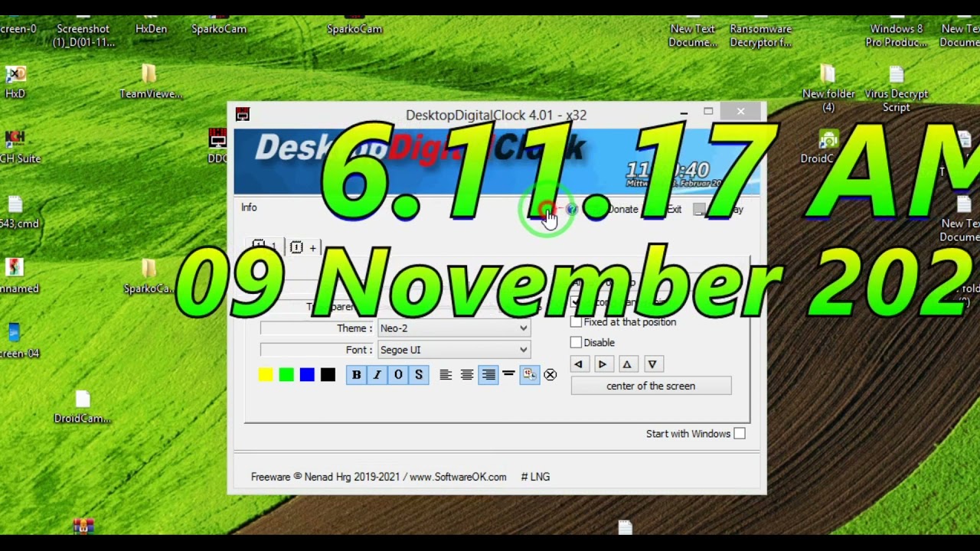Open TeamViewer folder on desktop
Viewport: 980px width, 551px height.
tap(151, 83)
